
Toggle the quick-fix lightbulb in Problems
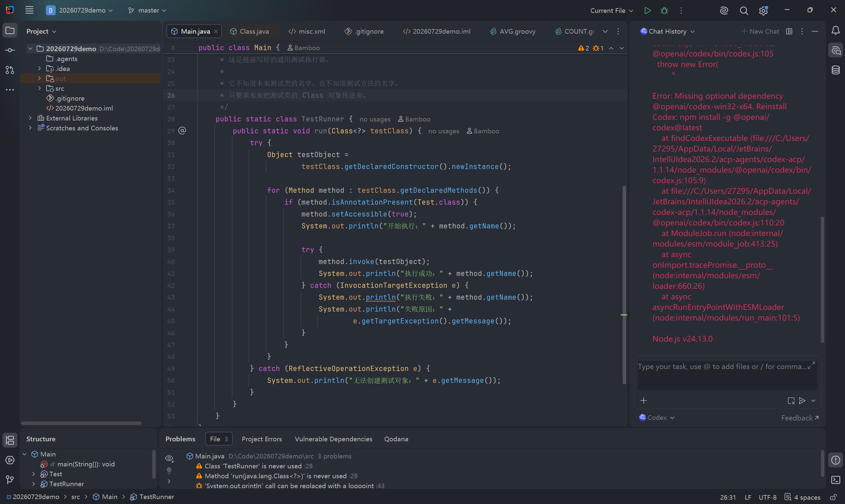[x=169, y=471]
